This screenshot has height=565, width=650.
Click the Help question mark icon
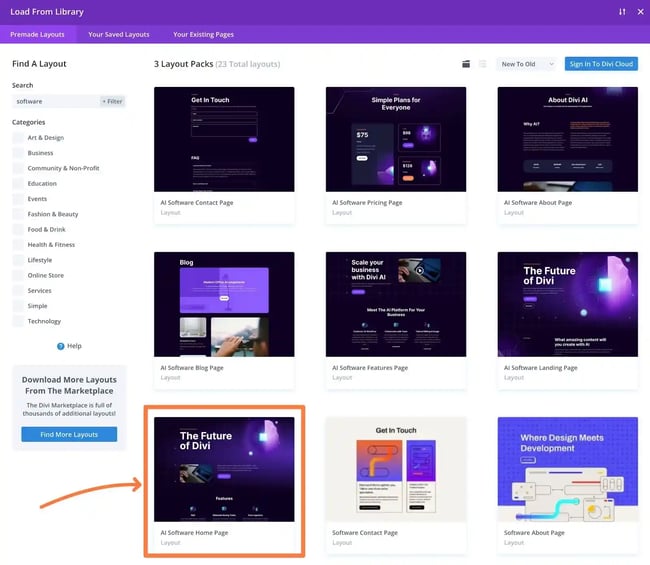(61, 346)
